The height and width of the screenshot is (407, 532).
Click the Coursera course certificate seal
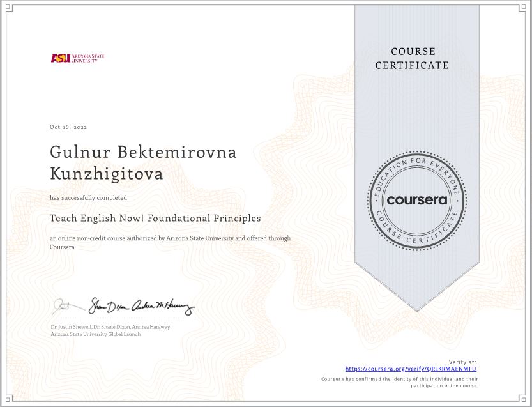click(416, 200)
